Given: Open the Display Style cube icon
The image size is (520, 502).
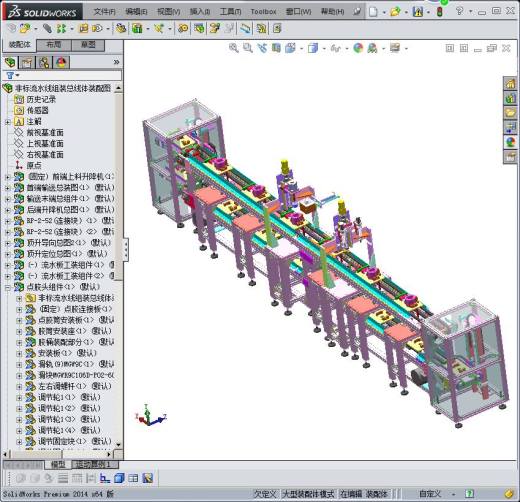Looking at the screenshot, I should pos(313,48).
